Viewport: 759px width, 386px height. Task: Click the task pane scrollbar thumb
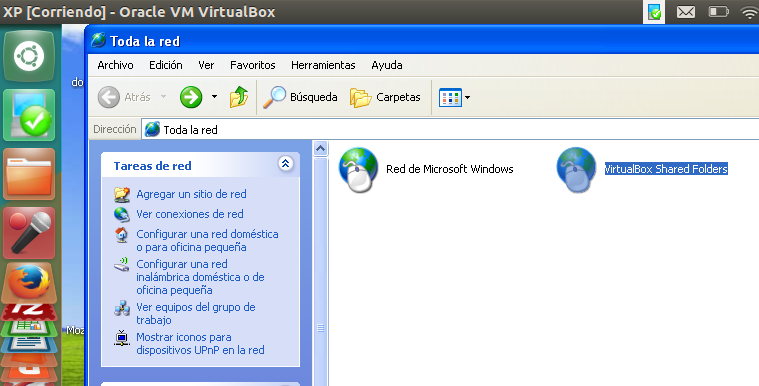[320, 271]
